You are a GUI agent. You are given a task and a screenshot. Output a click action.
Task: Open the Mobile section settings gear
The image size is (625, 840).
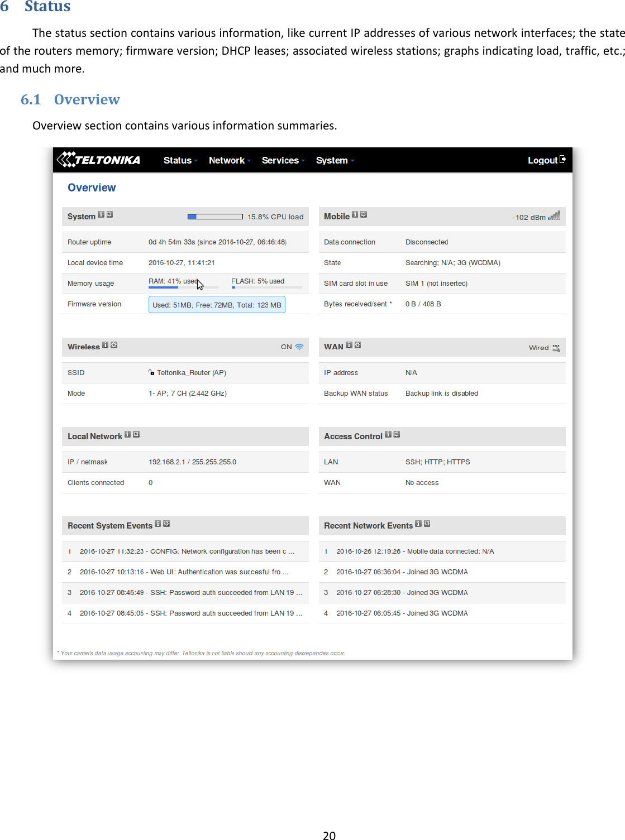pos(363,216)
